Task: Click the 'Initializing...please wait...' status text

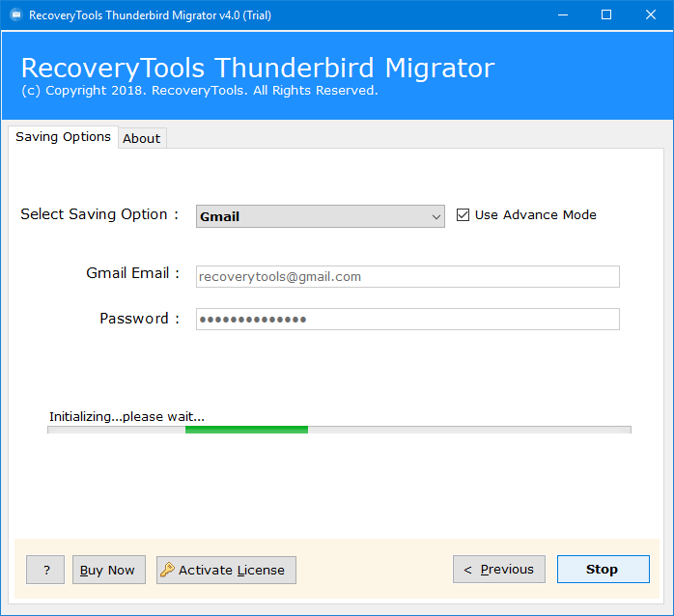Action: coord(126,416)
